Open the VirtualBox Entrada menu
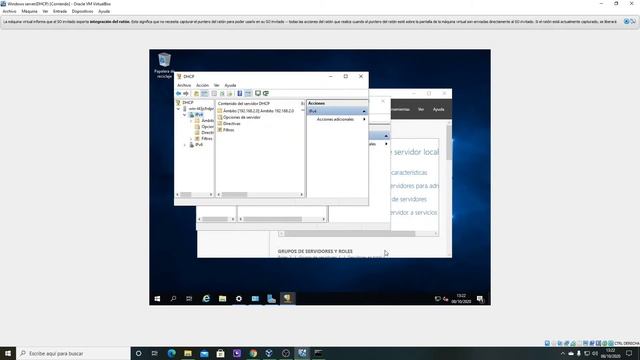The image size is (640, 360). coord(60,11)
